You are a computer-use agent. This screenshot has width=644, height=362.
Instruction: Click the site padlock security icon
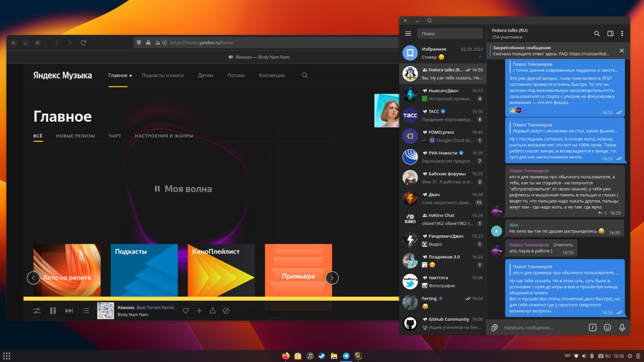[148, 43]
